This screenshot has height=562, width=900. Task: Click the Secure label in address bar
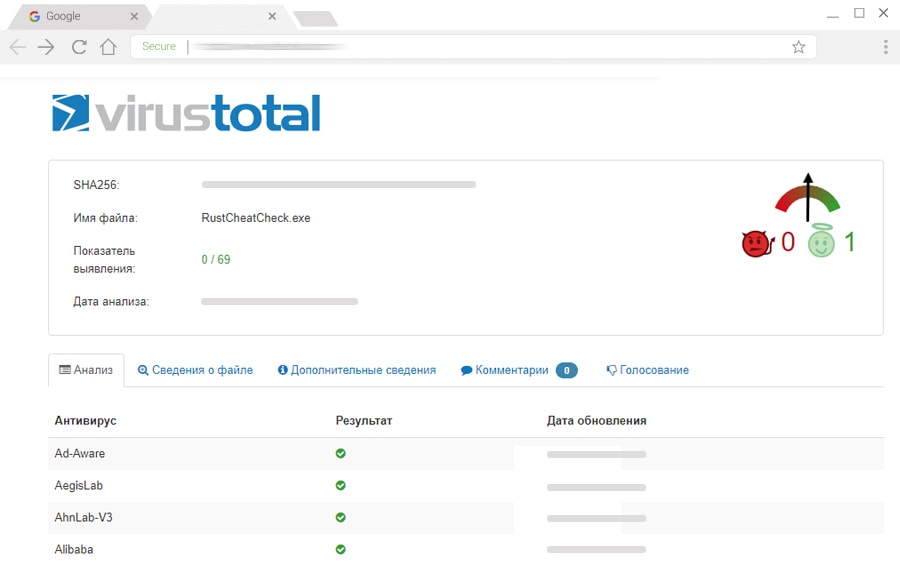159,46
